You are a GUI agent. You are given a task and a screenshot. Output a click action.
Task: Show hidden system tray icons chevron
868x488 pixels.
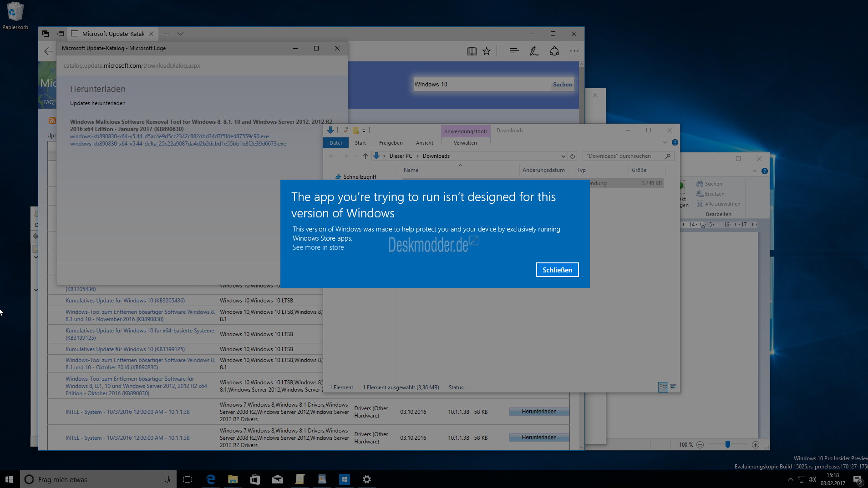tap(790, 479)
